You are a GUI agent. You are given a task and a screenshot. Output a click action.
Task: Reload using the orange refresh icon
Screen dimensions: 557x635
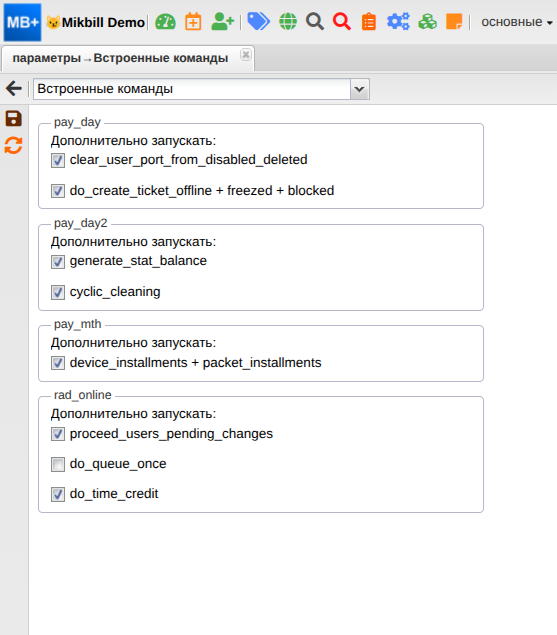point(13,145)
